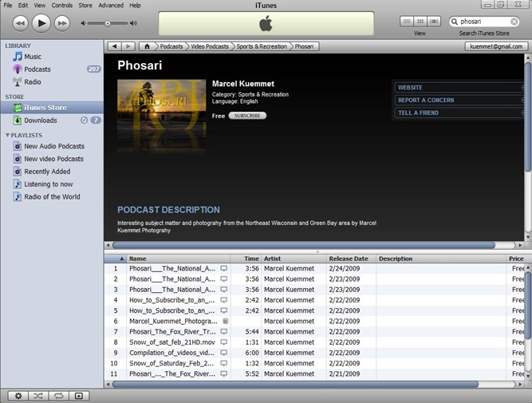
Task: Toggle shuffle button at bottom
Action: tap(38, 396)
